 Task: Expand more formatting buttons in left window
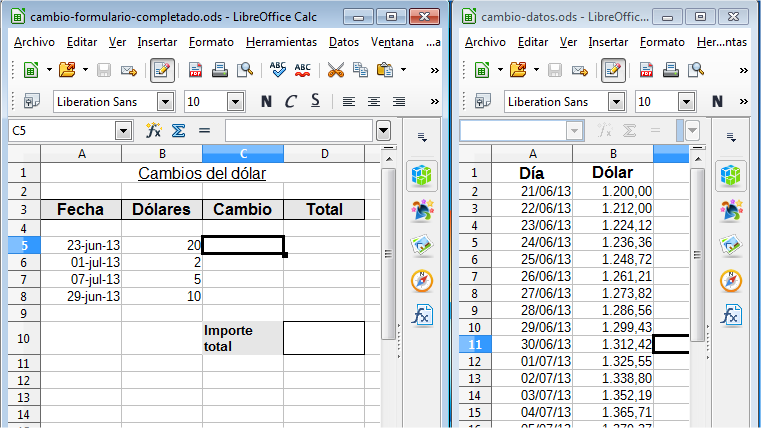point(434,102)
